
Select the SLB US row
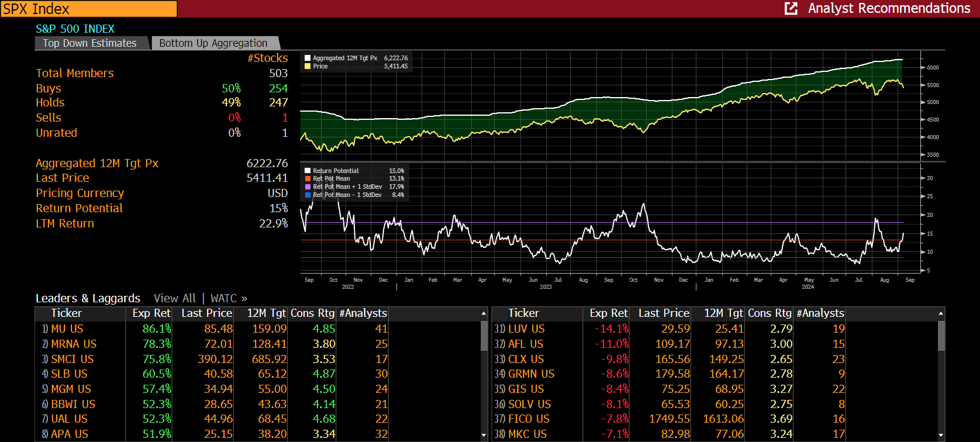point(258,374)
